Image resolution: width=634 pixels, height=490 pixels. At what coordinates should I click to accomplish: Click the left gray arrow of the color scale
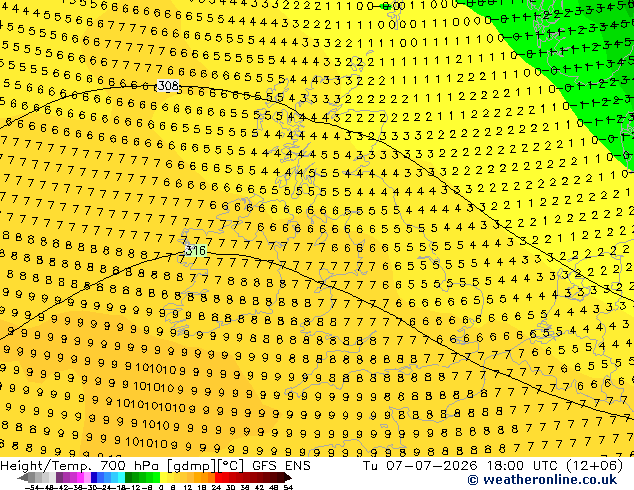[23, 477]
